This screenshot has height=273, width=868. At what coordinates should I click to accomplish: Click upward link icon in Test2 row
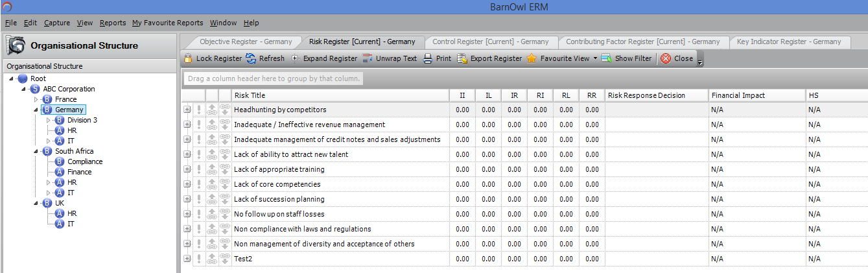[212, 259]
